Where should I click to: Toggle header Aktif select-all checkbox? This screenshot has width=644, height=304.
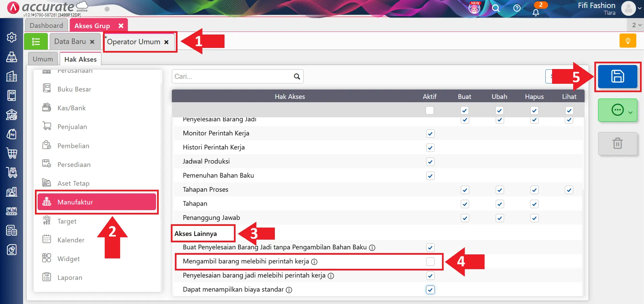430,110
